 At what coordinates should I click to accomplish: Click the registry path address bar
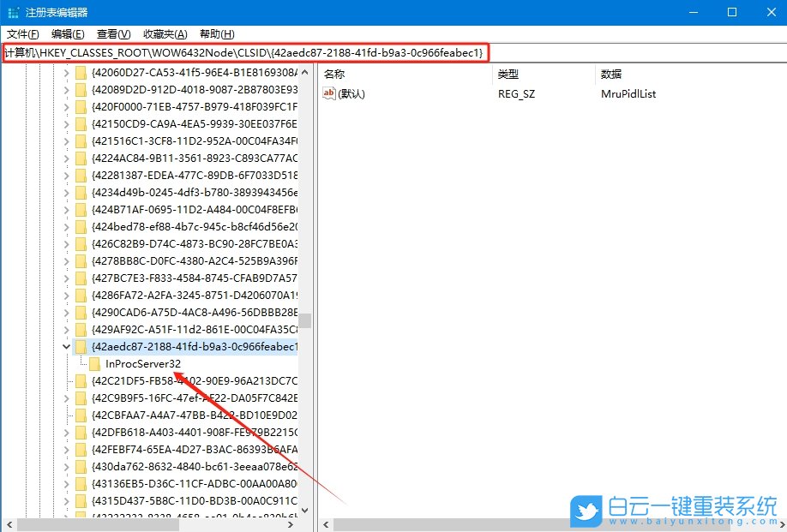click(x=245, y=53)
